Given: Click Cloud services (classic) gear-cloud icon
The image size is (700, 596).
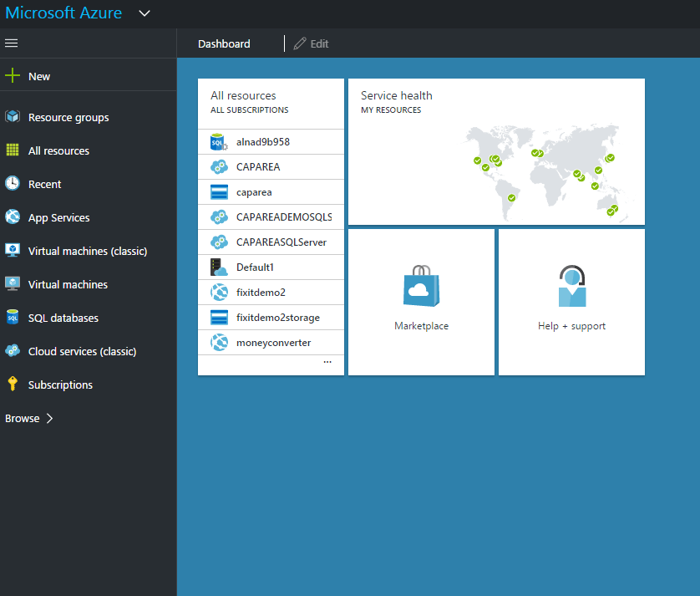Looking at the screenshot, I should coord(13,351).
